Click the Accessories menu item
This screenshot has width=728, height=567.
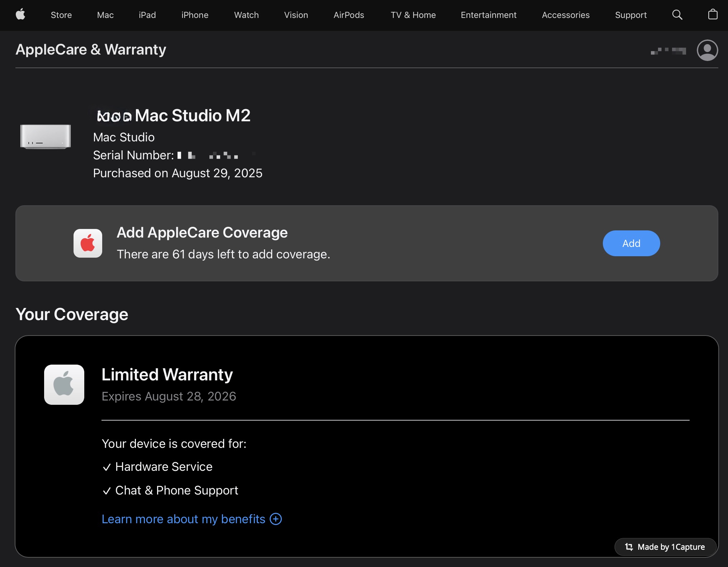(566, 15)
